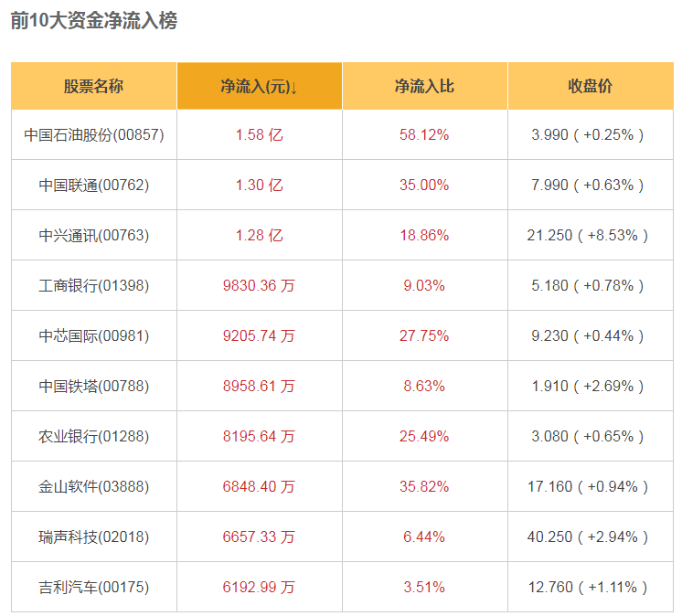Open 农业银行(01288) stock link

pyautogui.click(x=93, y=437)
